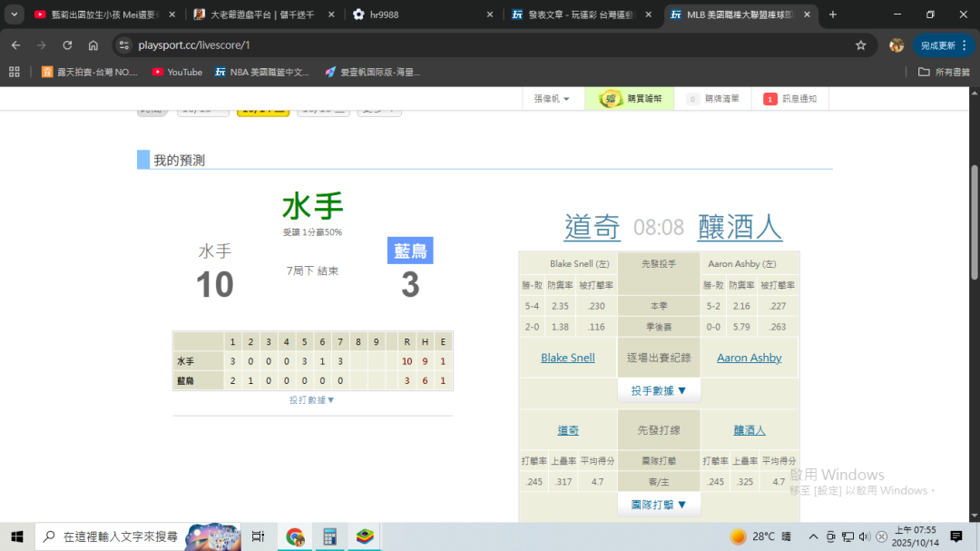Open Blake Snell's game log link
Screen dimensions: 980x551
coord(567,358)
